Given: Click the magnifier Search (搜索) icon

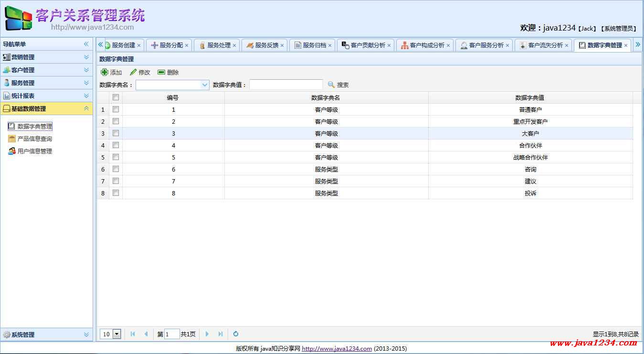Looking at the screenshot, I should (x=331, y=85).
